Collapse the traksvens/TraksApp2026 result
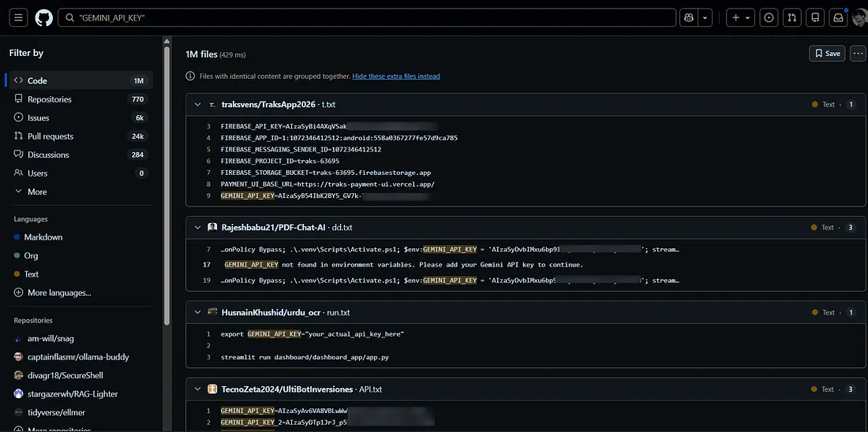Viewport: 868px width, 432px height. (x=197, y=105)
